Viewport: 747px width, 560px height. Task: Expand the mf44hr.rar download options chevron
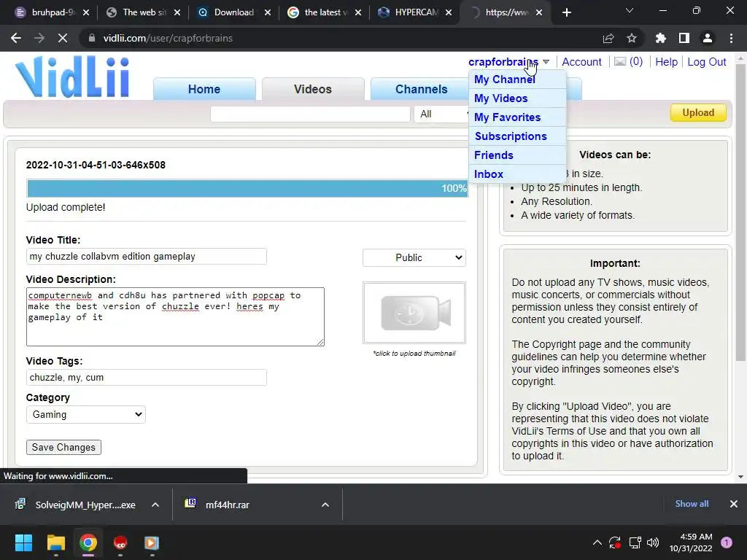click(325, 505)
